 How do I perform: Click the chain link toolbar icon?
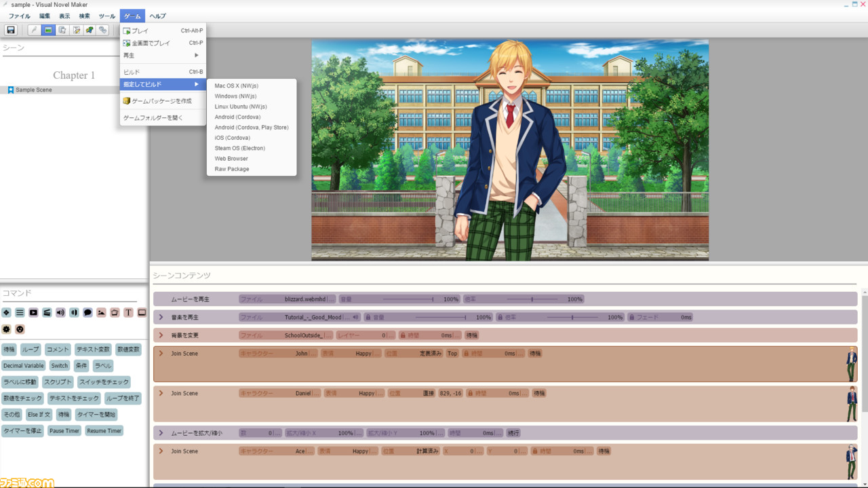[x=102, y=30]
